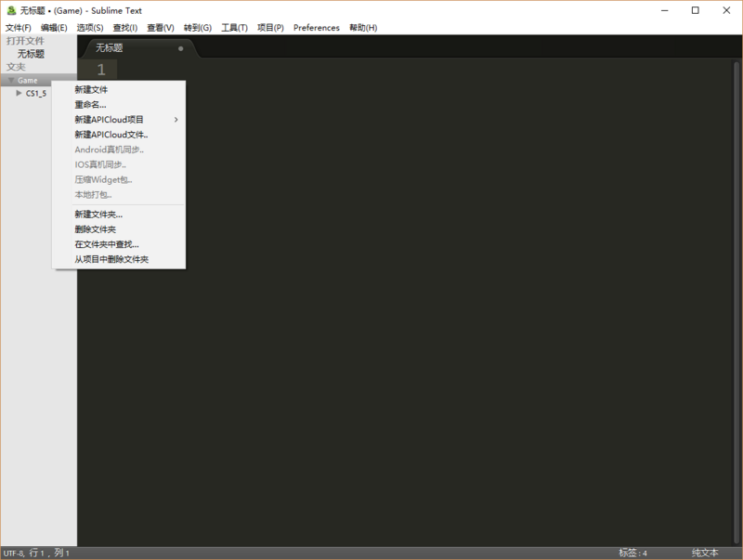743x560 pixels.
Task: Choose 新建APICloud文件.. entry
Action: point(119,135)
